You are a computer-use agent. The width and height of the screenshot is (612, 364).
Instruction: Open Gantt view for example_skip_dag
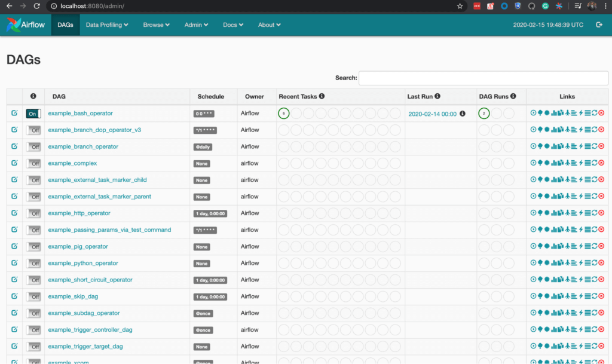574,296
